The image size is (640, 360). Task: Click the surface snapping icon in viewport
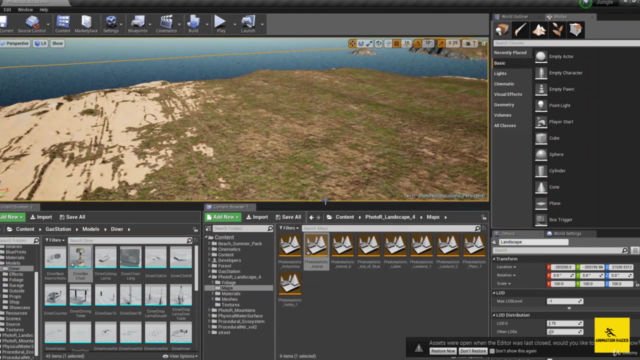click(x=388, y=43)
